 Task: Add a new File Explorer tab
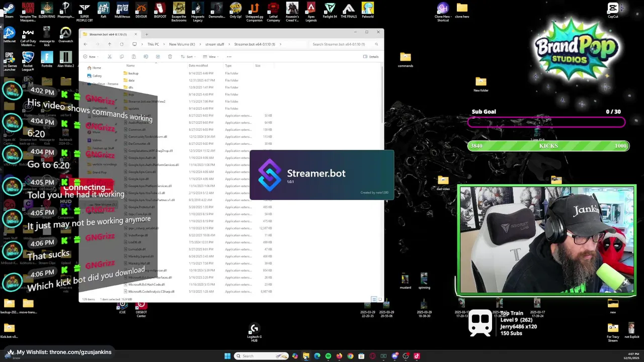click(147, 34)
